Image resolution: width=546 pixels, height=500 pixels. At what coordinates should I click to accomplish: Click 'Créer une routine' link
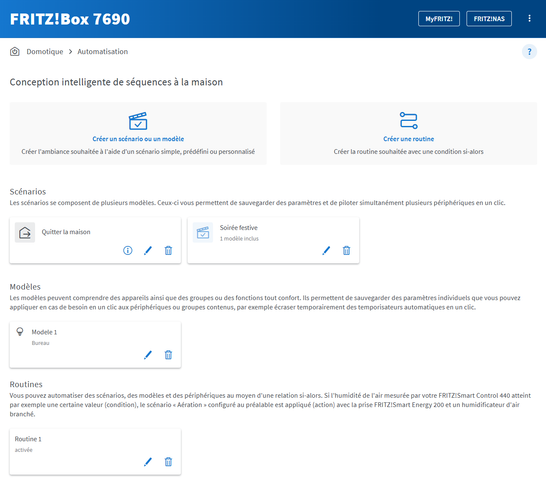pyautogui.click(x=408, y=139)
